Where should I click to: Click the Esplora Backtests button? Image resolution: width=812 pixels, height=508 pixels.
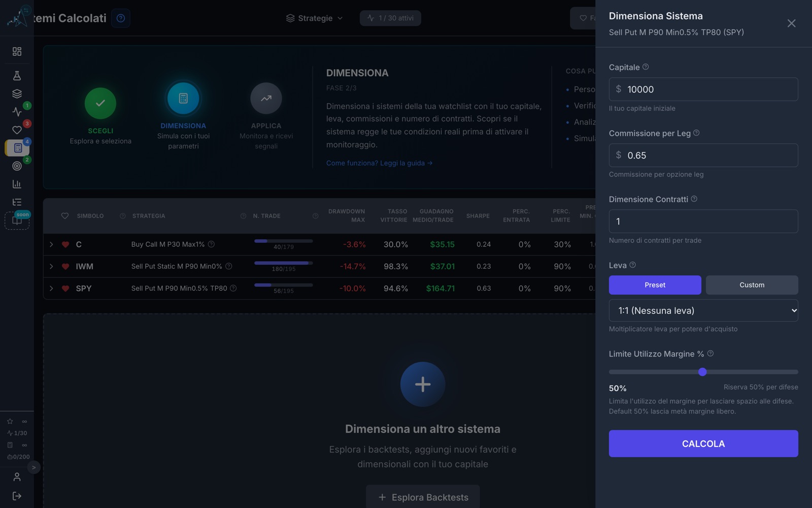[423, 497]
